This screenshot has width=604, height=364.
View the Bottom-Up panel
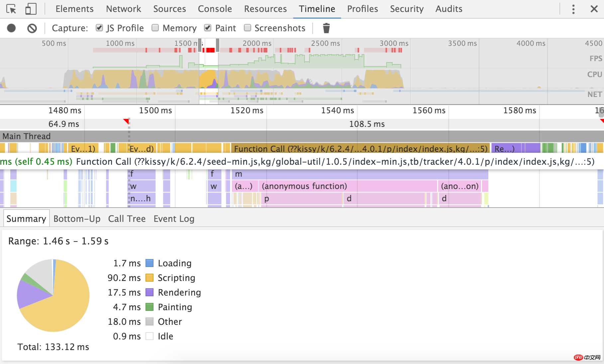(x=77, y=219)
